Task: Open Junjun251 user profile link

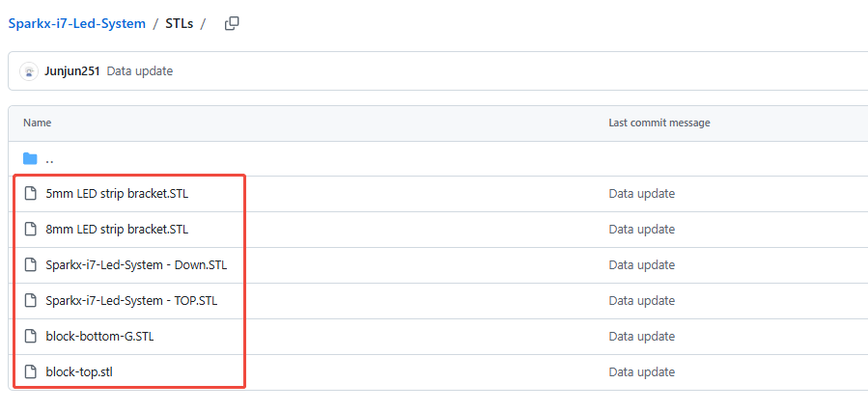Action: tap(72, 71)
